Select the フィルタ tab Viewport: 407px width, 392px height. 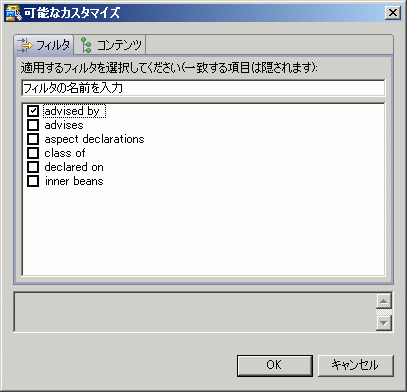pyautogui.click(x=44, y=45)
